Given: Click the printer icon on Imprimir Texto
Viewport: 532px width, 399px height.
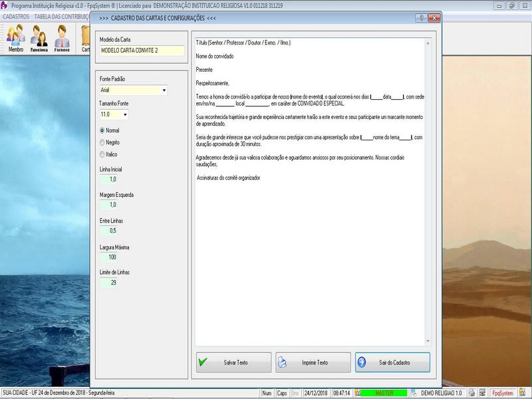Looking at the screenshot, I should pyautogui.click(x=282, y=362).
